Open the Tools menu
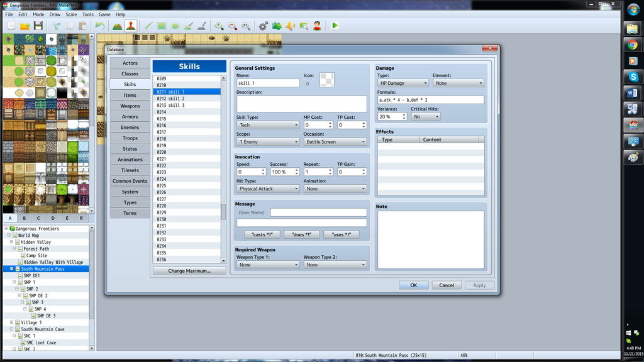Image resolution: width=644 pixels, height=362 pixels. [x=87, y=14]
